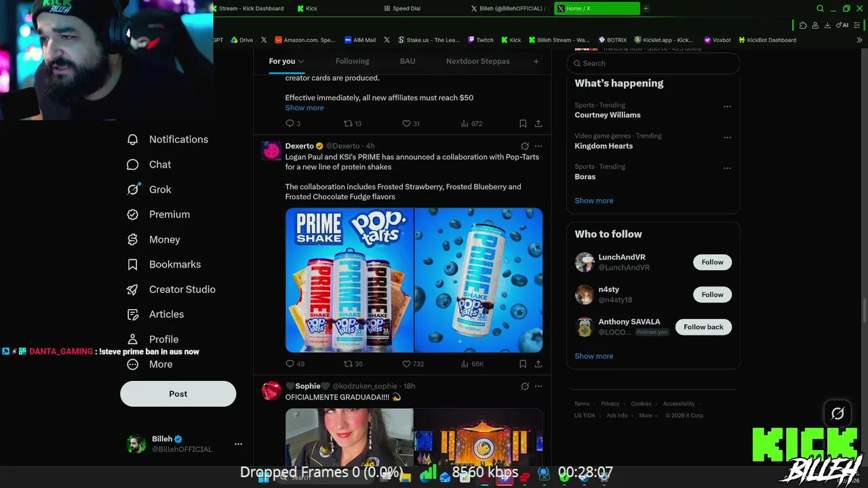868x488 pixels.
Task: Open the Dexerto profile name link
Action: [299, 146]
